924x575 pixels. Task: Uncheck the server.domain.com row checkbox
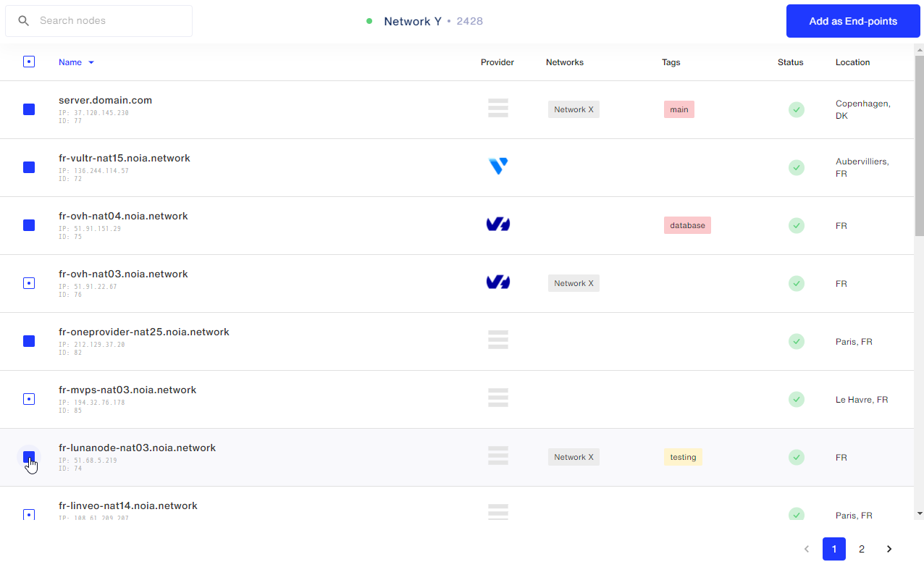(29, 109)
